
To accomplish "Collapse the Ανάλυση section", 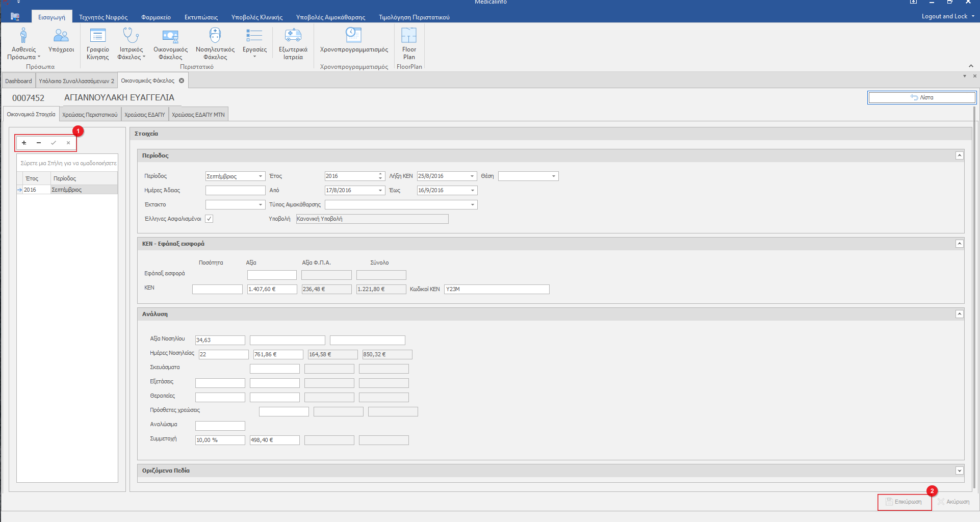I will point(959,315).
